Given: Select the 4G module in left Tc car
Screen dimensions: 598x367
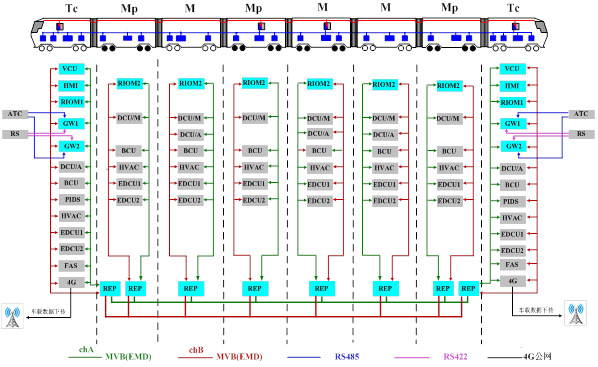Looking at the screenshot, I should click(x=71, y=282).
